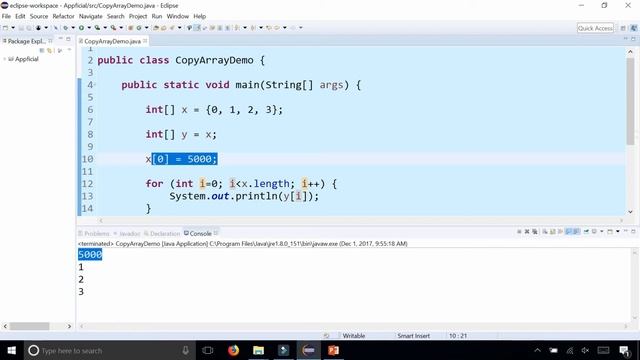Expand the Run configurations dropdown arrow
Viewport: 640px width, 360px height.
tap(89, 28)
